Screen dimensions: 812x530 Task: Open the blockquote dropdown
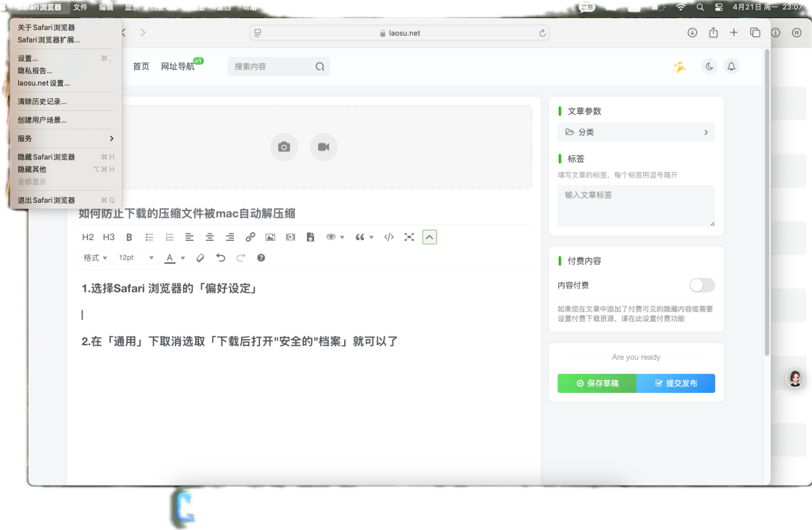coord(365,237)
